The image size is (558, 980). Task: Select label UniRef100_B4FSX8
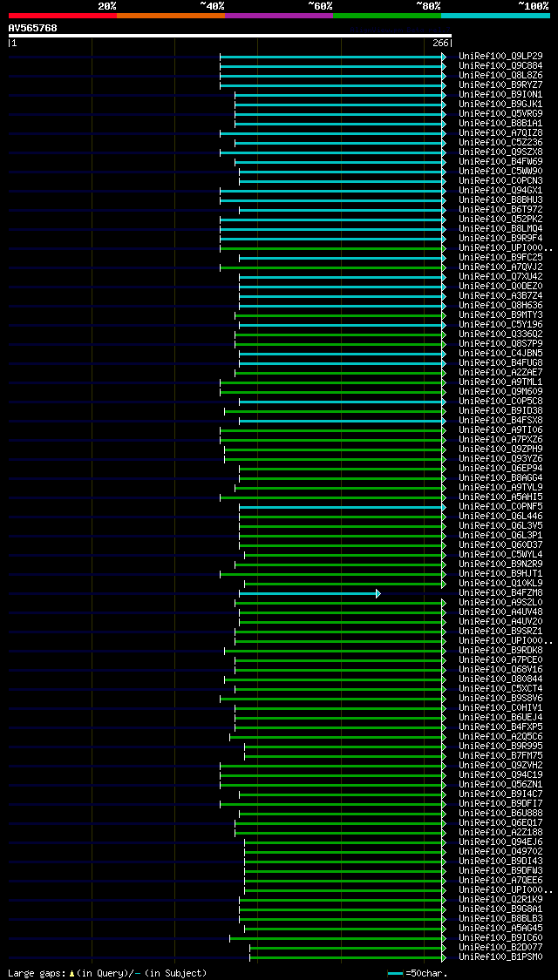point(500,421)
